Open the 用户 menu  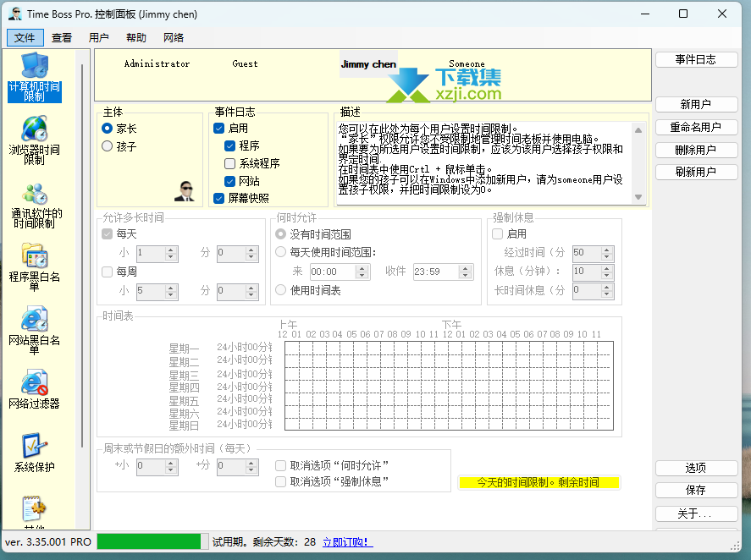point(99,37)
